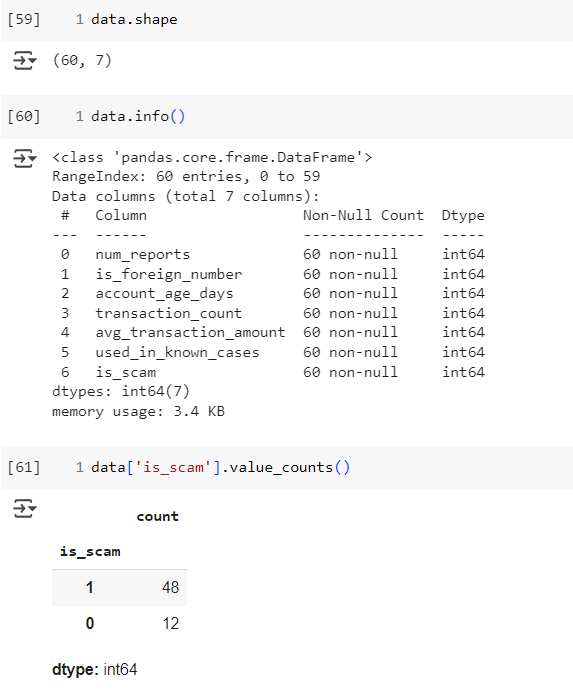Click into the data.shape code line

134,19
